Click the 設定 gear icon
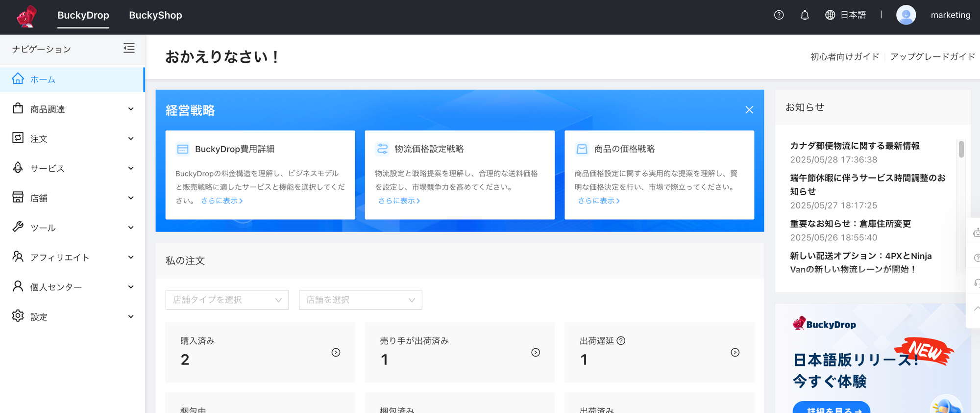This screenshot has width=980, height=413. 18,316
